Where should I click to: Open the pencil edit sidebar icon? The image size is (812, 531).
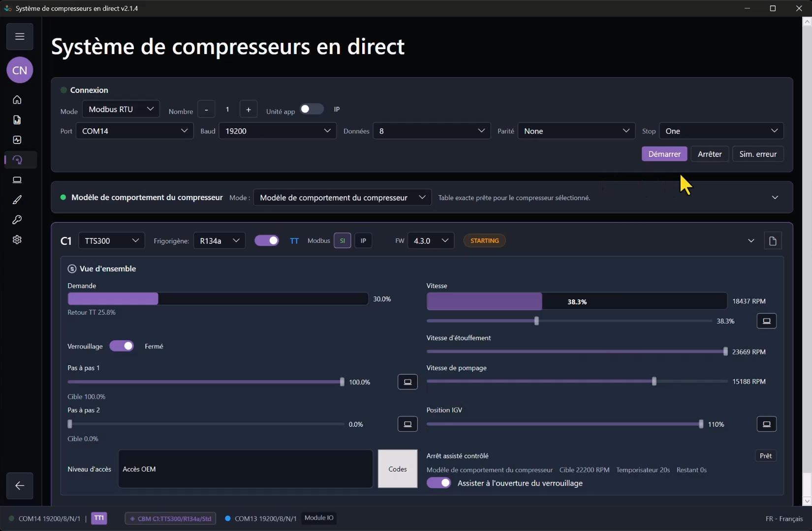pos(17,200)
